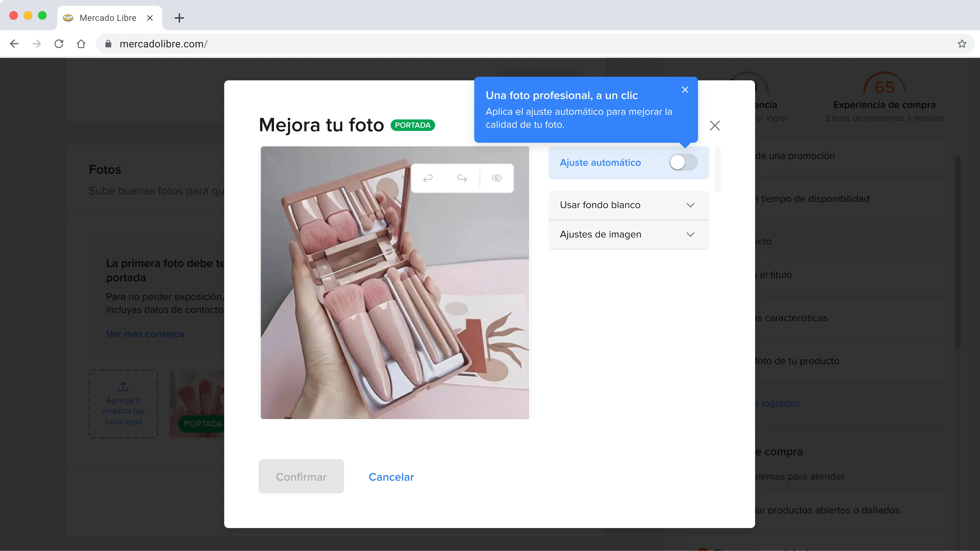This screenshot has width=980, height=551.
Task: Close the Mercado Libre tab
Action: pyautogui.click(x=150, y=18)
